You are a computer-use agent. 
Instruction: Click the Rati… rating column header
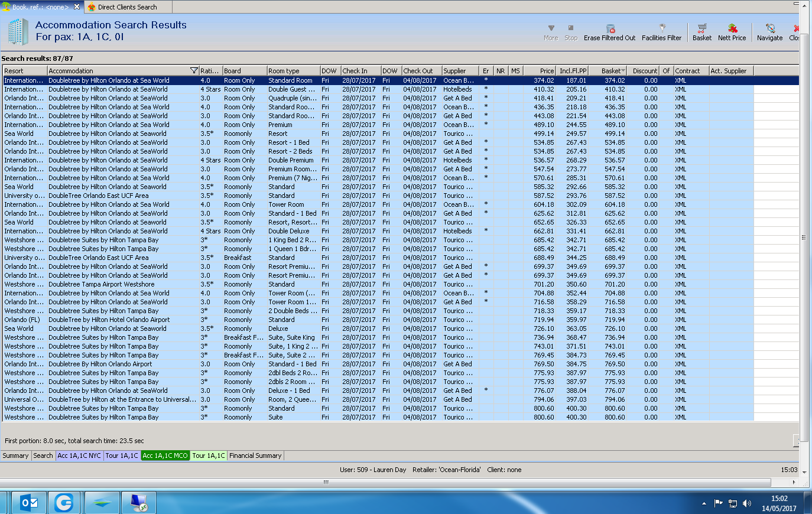pyautogui.click(x=210, y=71)
